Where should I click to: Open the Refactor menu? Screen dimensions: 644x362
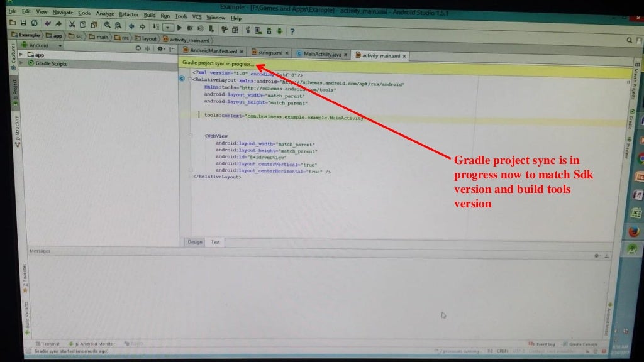pos(128,14)
